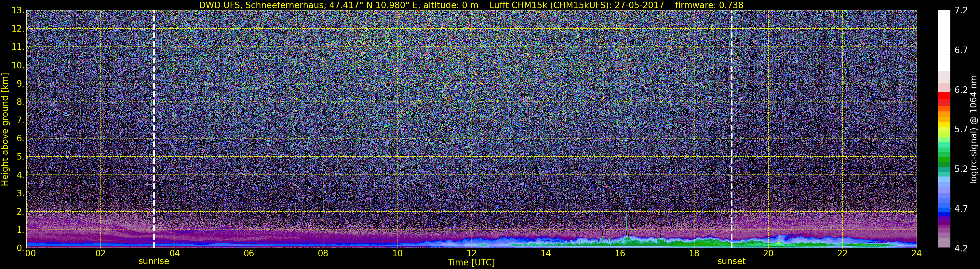Screen dimensions: 980x269
Task: Click the colorbar label 'log(rc-signal) @ 1064 nm'
Action: click(973, 129)
